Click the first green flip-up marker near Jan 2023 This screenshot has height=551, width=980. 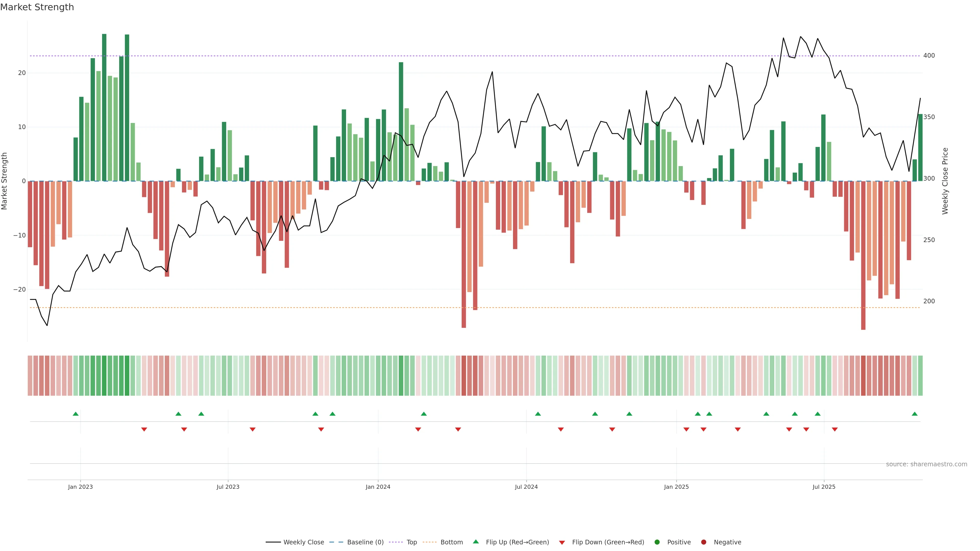pyautogui.click(x=76, y=414)
